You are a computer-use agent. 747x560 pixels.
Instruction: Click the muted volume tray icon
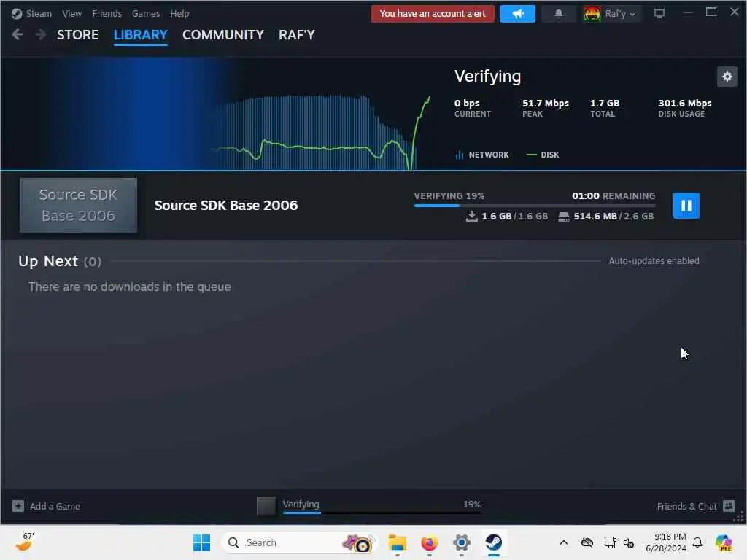[628, 543]
